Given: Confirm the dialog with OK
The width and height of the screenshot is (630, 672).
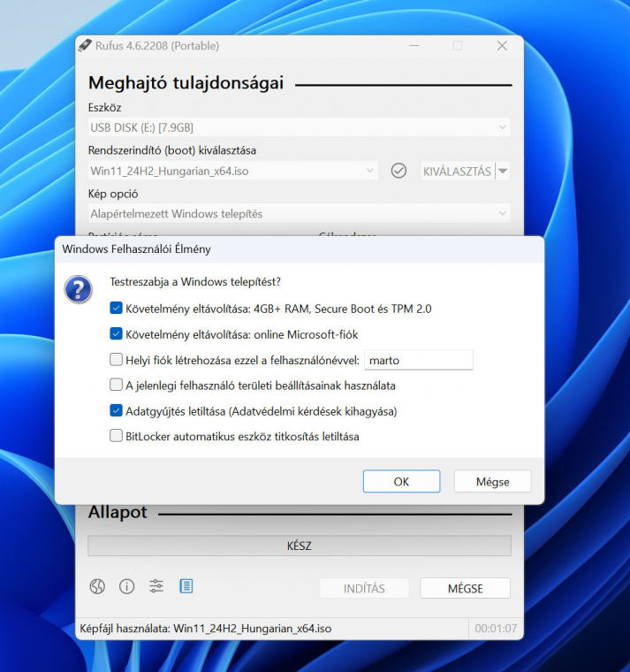Looking at the screenshot, I should tap(401, 481).
